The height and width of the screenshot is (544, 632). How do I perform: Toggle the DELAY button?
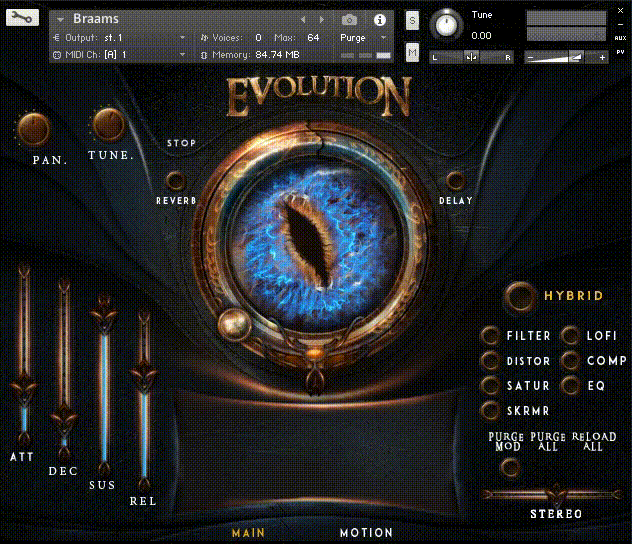(455, 180)
